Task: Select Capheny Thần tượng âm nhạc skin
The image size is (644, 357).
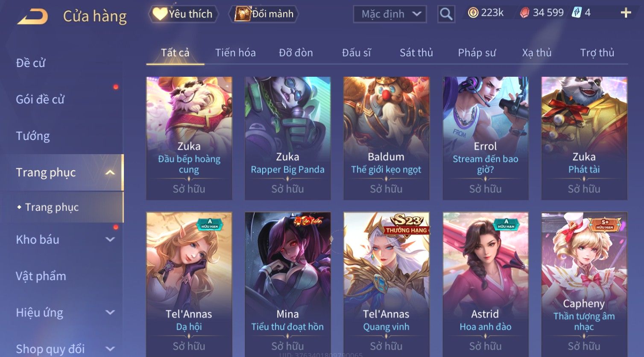Action: coord(584,284)
